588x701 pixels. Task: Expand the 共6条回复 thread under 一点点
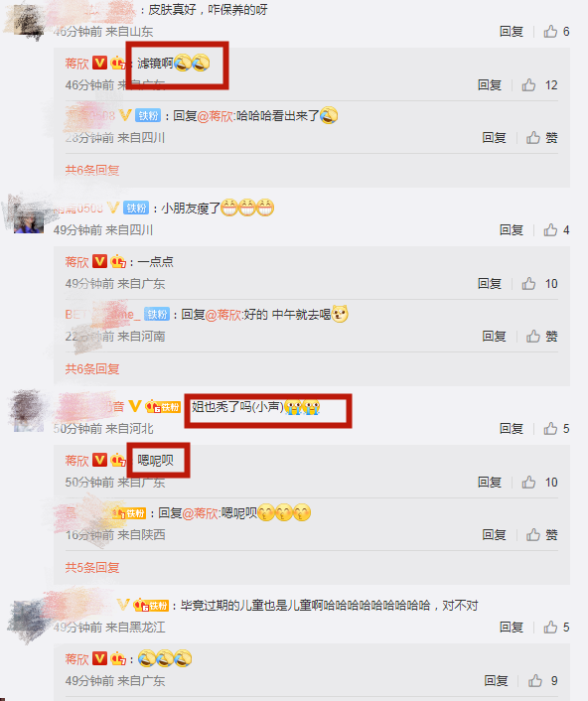[92, 368]
